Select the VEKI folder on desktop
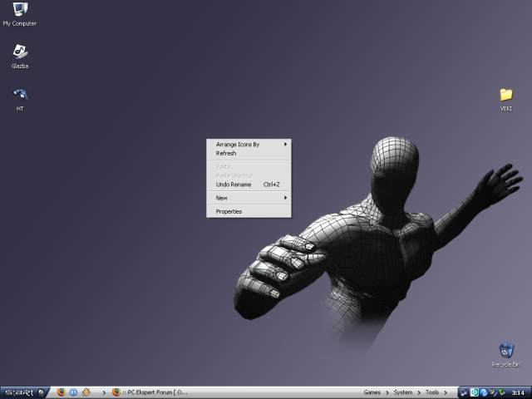 [505, 96]
